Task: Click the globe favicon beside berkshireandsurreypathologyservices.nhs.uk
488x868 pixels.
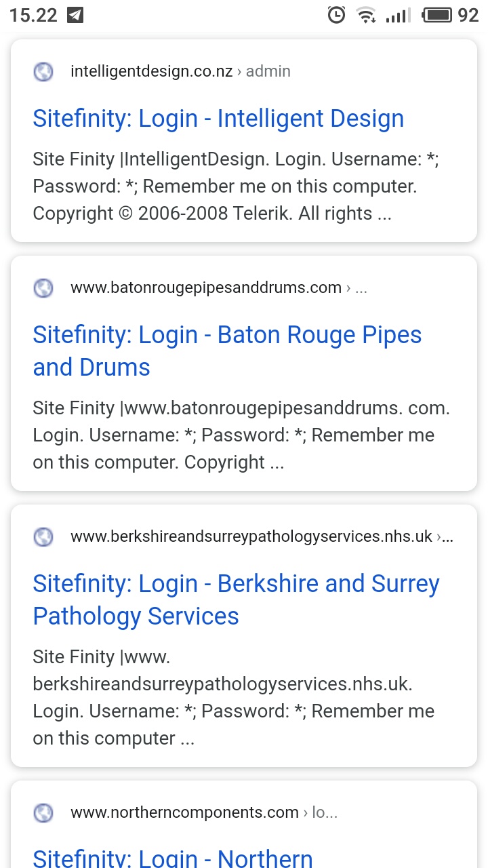Action: click(x=43, y=537)
